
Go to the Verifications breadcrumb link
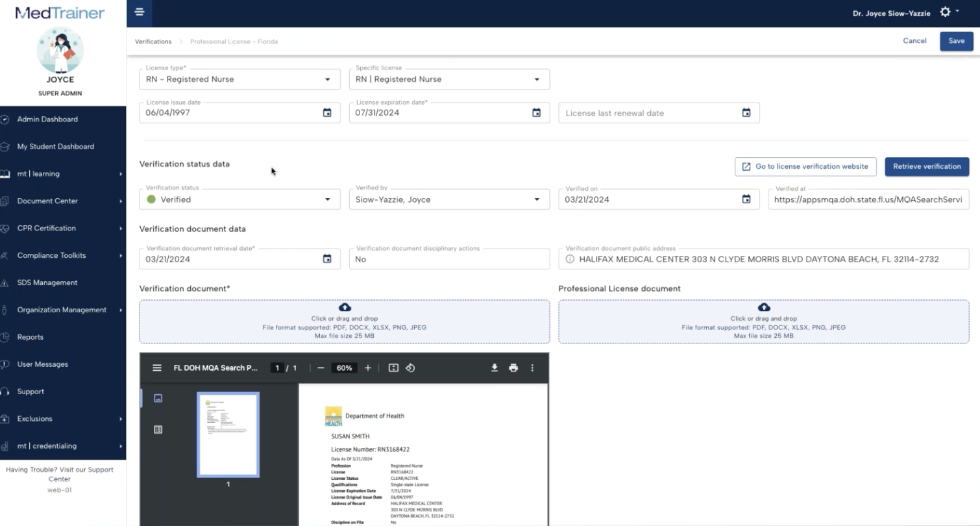pos(153,41)
